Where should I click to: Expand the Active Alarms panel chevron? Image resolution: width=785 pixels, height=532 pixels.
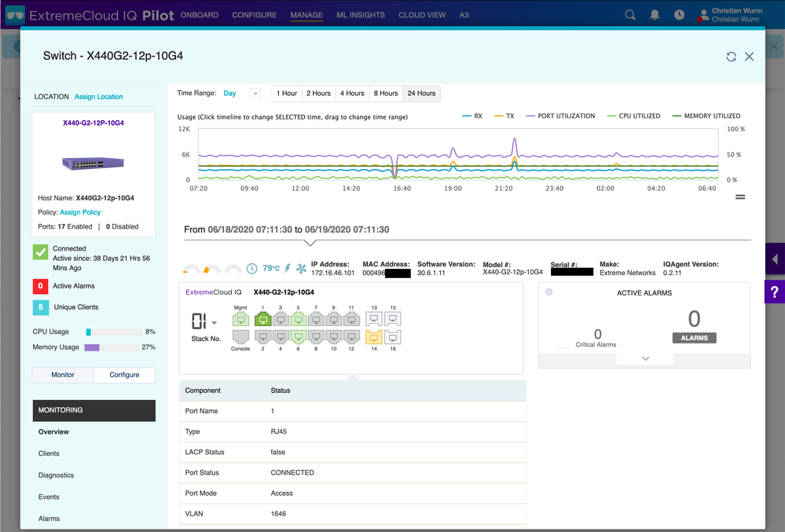click(x=645, y=358)
